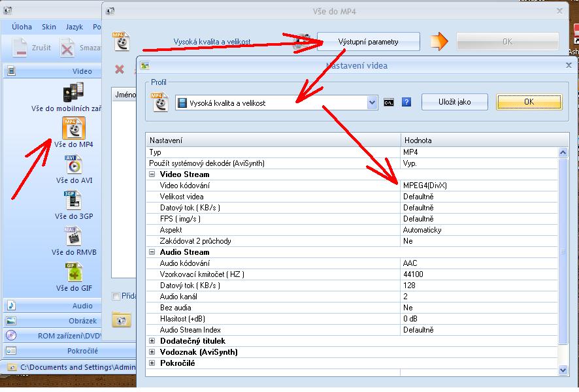Select the Audio kanál row

[x=352, y=297]
